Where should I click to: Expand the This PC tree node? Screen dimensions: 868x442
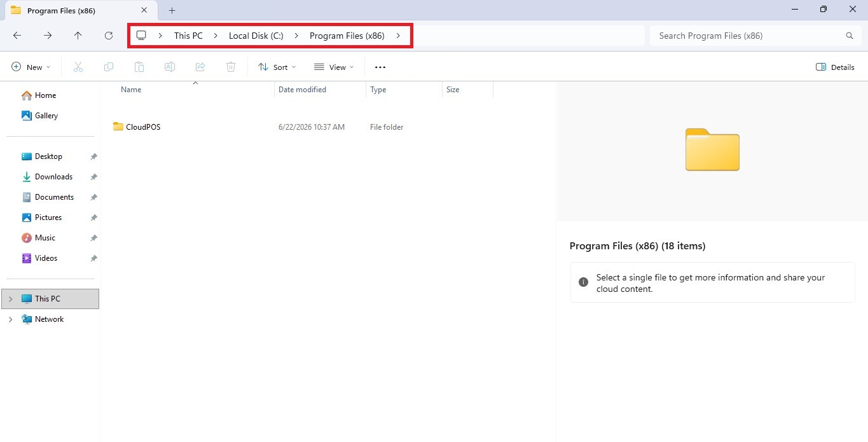(10, 299)
